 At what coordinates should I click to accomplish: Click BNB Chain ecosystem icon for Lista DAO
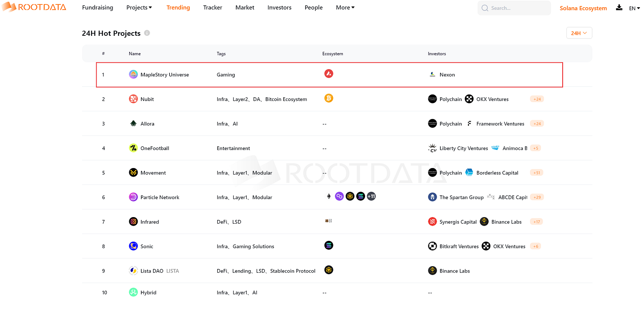(x=329, y=270)
